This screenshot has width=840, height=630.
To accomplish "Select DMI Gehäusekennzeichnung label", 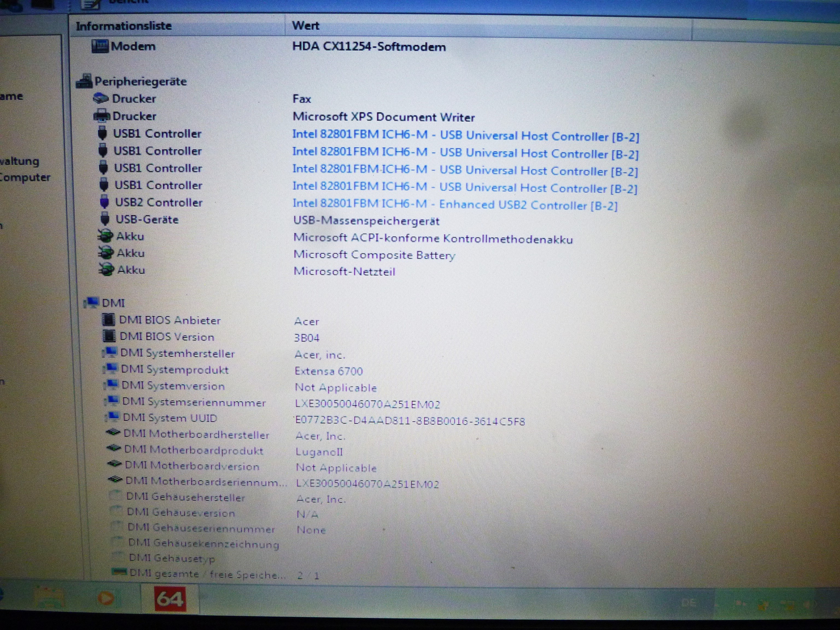I will [204, 544].
